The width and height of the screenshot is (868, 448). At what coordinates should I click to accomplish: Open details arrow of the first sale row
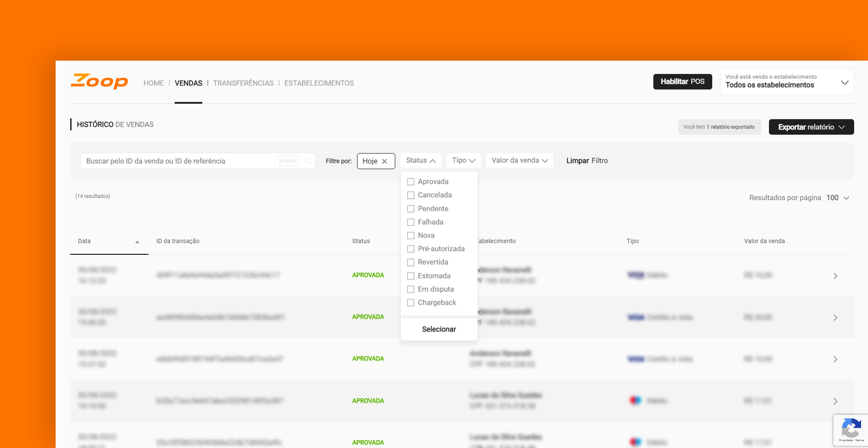[x=835, y=276]
